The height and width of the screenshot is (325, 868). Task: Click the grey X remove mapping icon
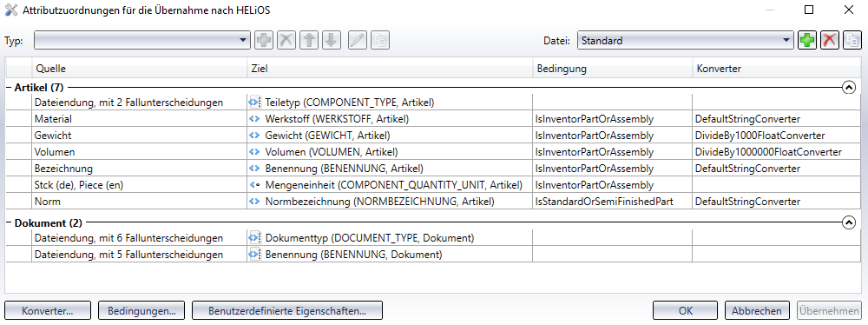pos(286,41)
